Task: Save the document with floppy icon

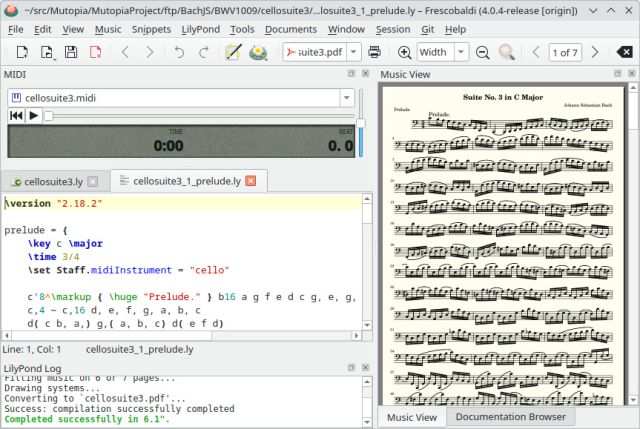Action: coord(71,52)
